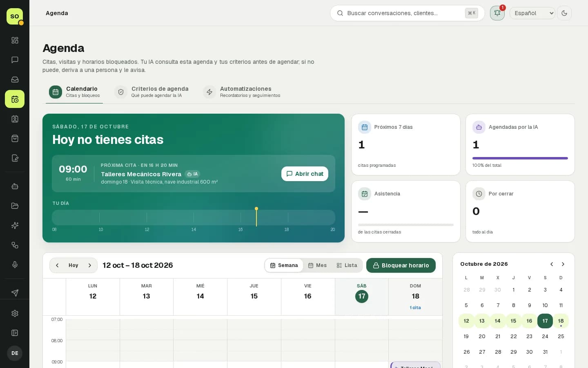Open the note edit icon in sidebar
The height and width of the screenshot is (368, 588).
point(15,158)
